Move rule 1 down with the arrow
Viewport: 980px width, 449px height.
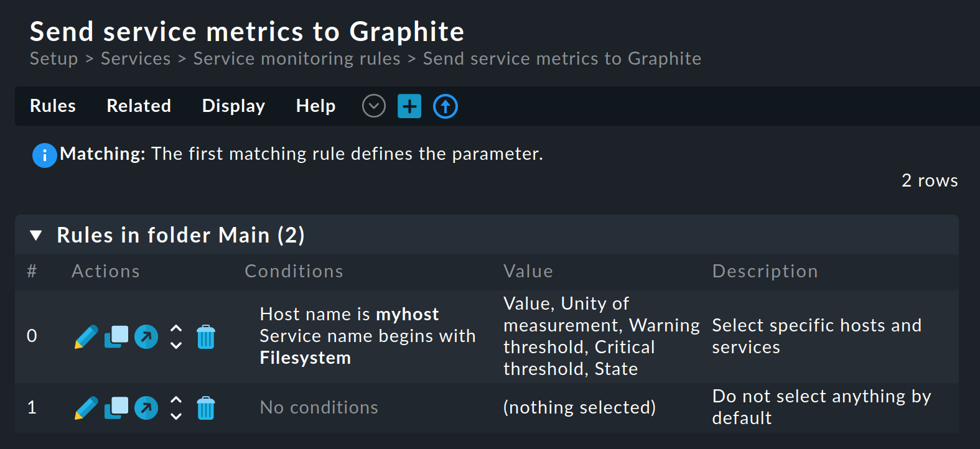(176, 417)
